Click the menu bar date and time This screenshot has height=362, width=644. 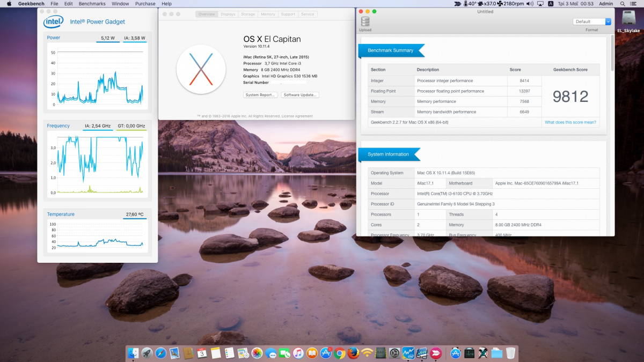pos(576,4)
